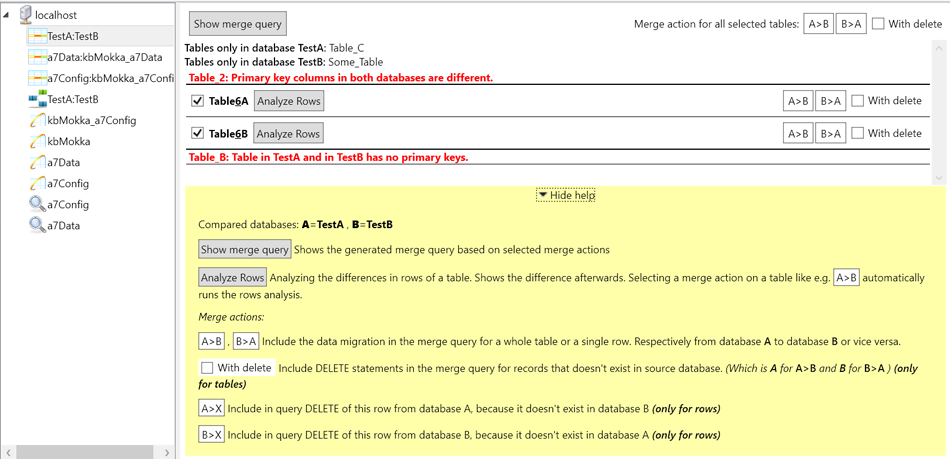Select the localhost tree label
Screen dimensions: 950x459
click(x=56, y=15)
